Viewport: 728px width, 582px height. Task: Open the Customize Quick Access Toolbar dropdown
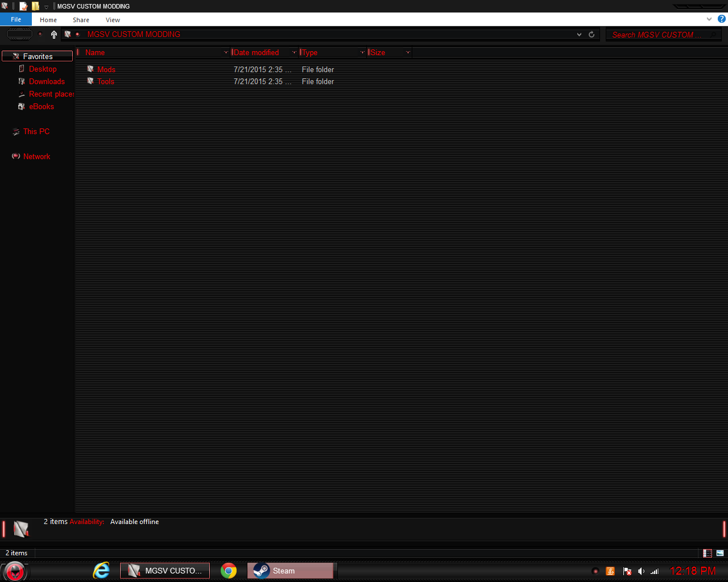coord(46,7)
